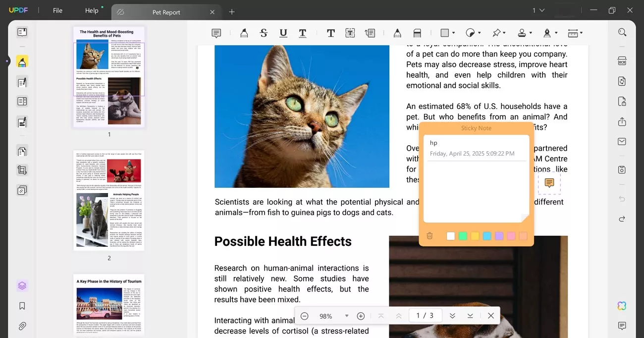The width and height of the screenshot is (644, 338).
Task: Send the file by email icon
Action: coord(622,142)
